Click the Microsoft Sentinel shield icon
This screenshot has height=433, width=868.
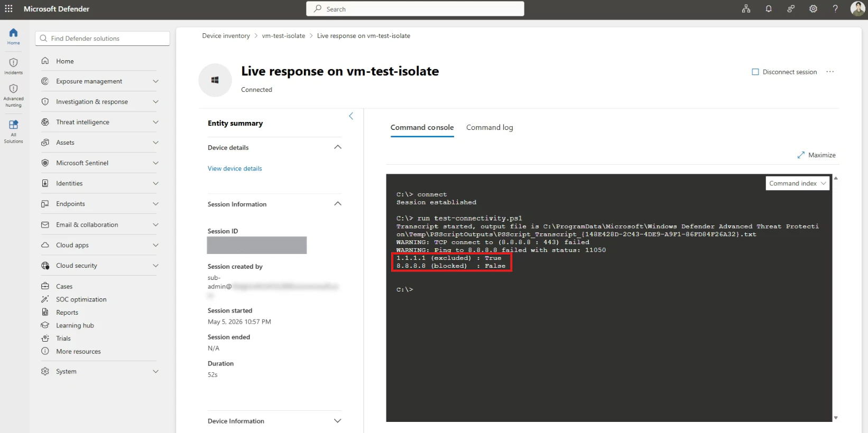45,163
